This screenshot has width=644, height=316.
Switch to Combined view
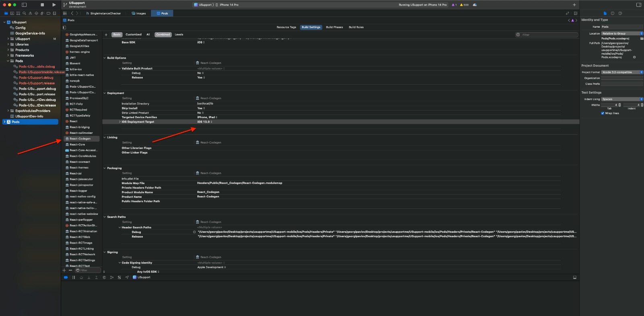pyautogui.click(x=163, y=35)
